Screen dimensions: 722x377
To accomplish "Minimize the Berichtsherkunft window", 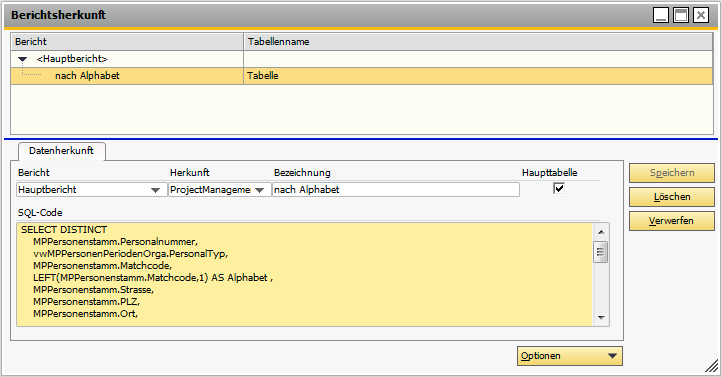I will coord(661,15).
